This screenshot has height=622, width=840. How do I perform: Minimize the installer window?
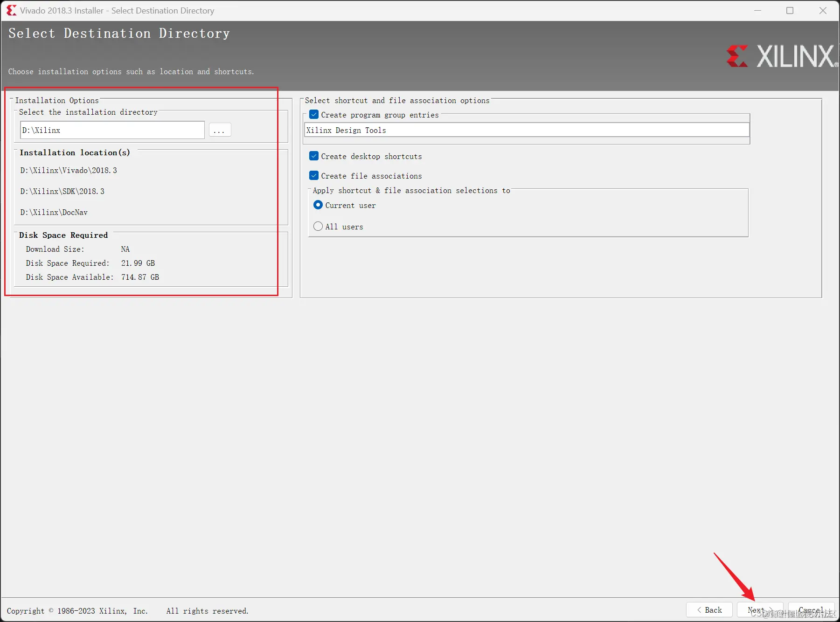758,10
